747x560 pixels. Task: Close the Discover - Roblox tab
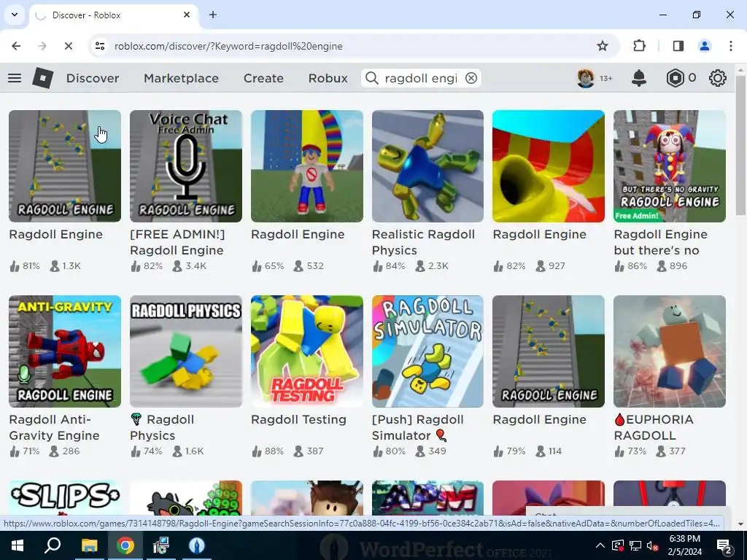[187, 15]
